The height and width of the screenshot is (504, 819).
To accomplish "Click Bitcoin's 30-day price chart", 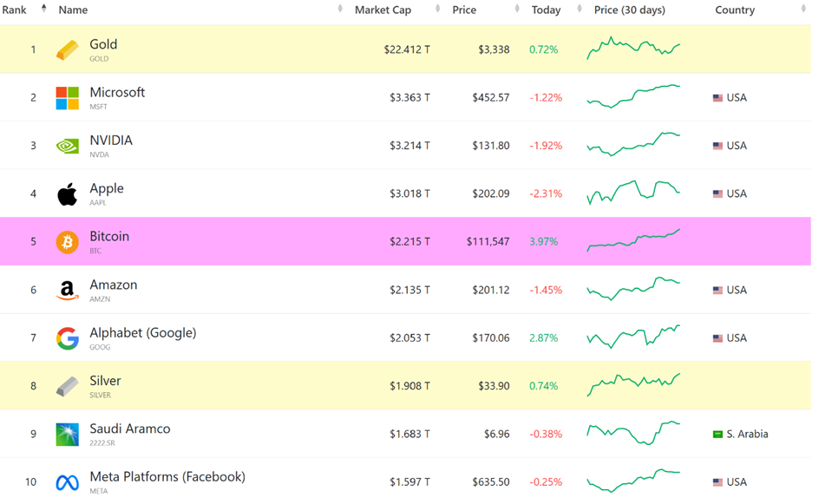I will click(633, 241).
